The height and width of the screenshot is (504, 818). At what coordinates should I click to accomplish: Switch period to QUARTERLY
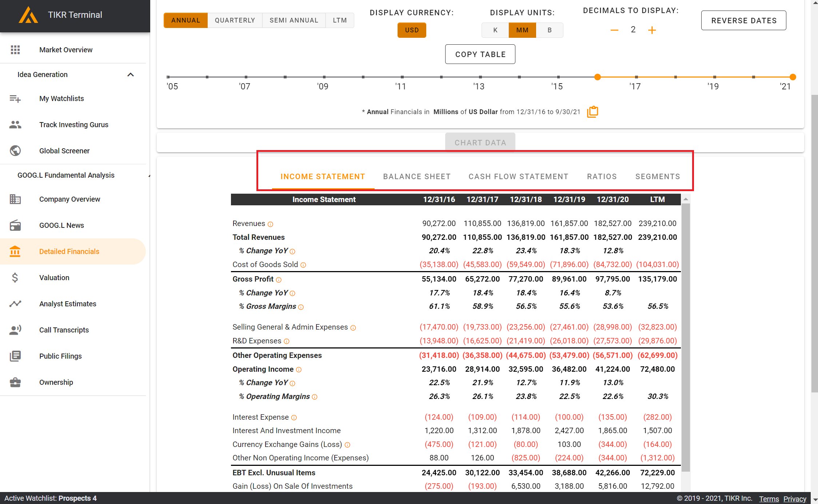tap(235, 20)
